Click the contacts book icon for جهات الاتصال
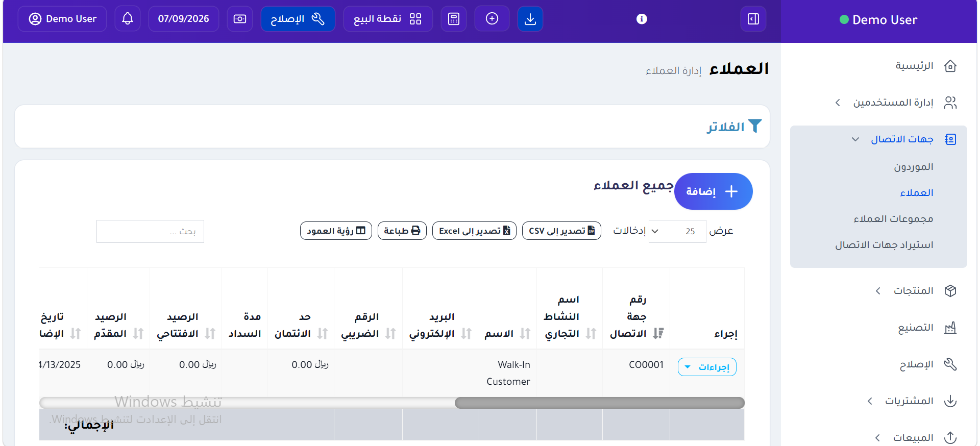This screenshot has height=446, width=980. [950, 139]
